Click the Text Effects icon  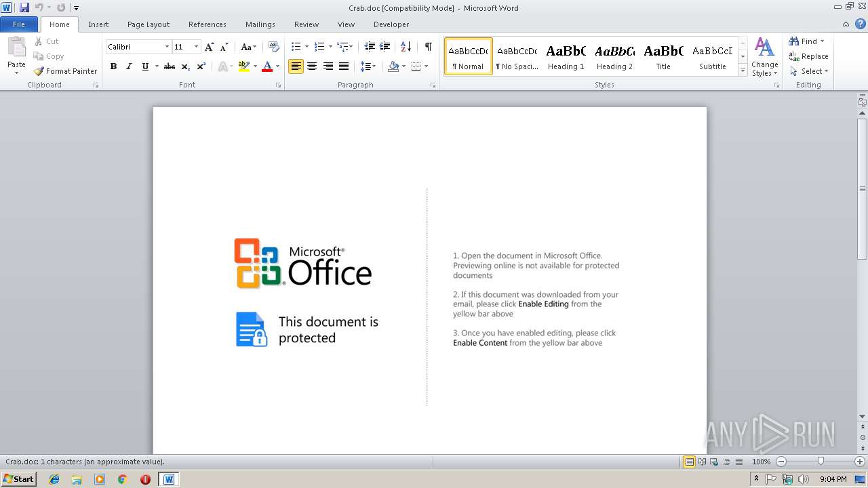[x=222, y=66]
